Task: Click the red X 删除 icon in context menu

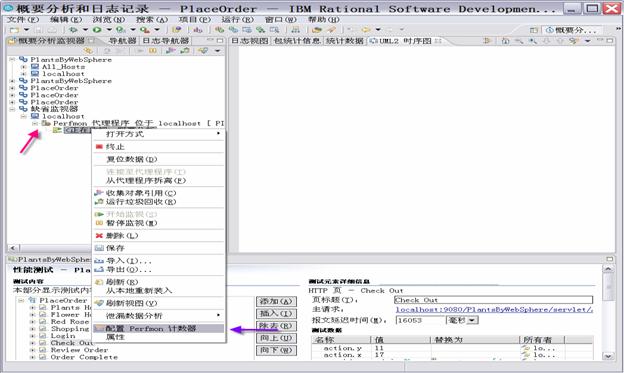Action: pos(99,236)
